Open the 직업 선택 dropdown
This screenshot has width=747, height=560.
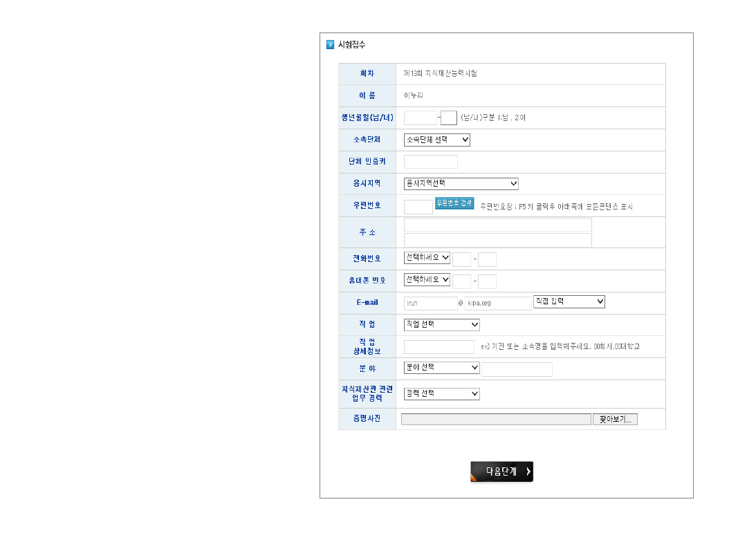tap(441, 324)
